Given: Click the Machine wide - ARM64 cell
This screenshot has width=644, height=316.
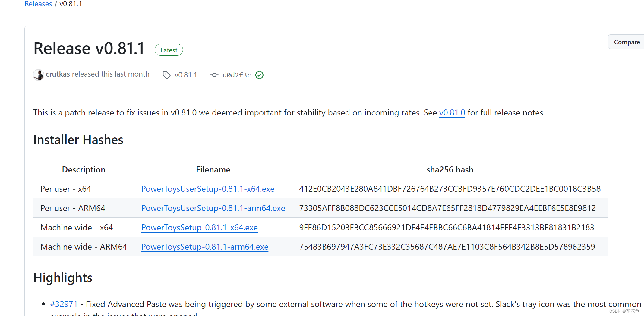Looking at the screenshot, I should pyautogui.click(x=84, y=247).
